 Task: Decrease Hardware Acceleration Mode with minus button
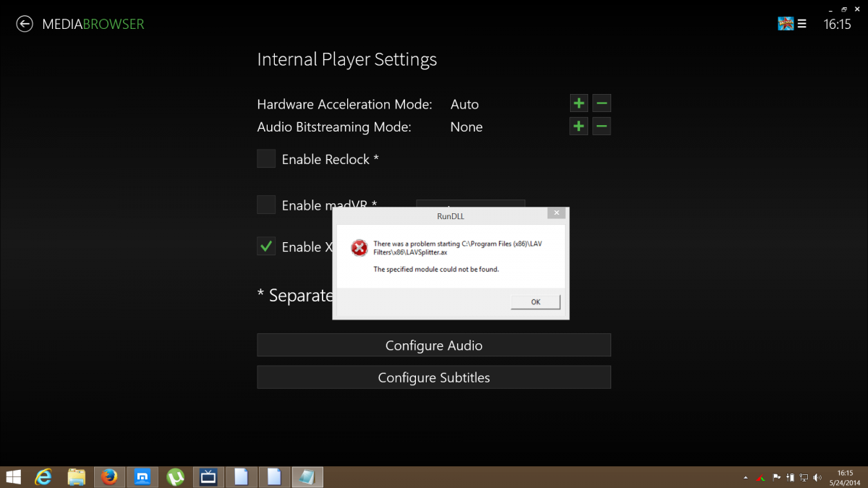click(602, 103)
